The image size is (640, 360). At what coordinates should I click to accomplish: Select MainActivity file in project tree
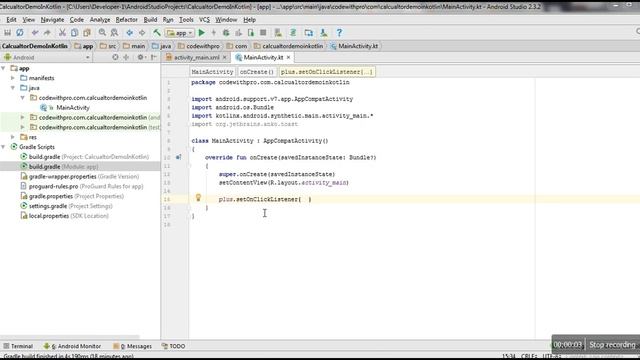pyautogui.click(x=73, y=107)
